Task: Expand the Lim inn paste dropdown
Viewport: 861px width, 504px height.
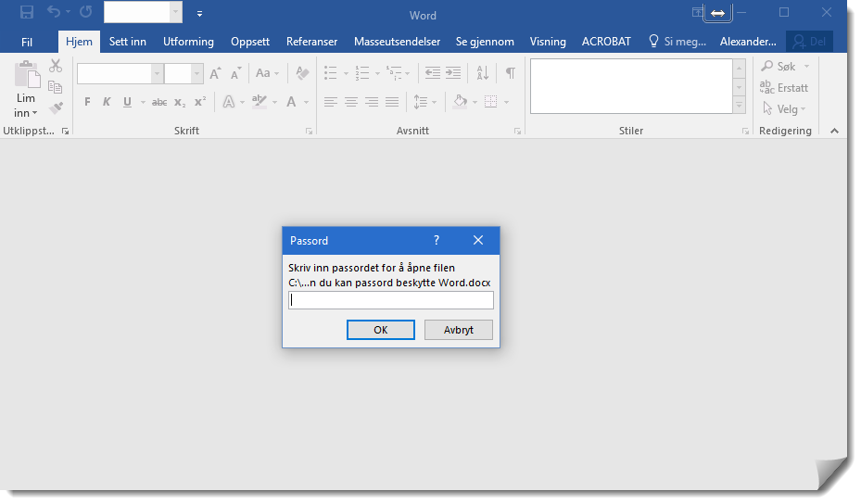Action: [26, 113]
